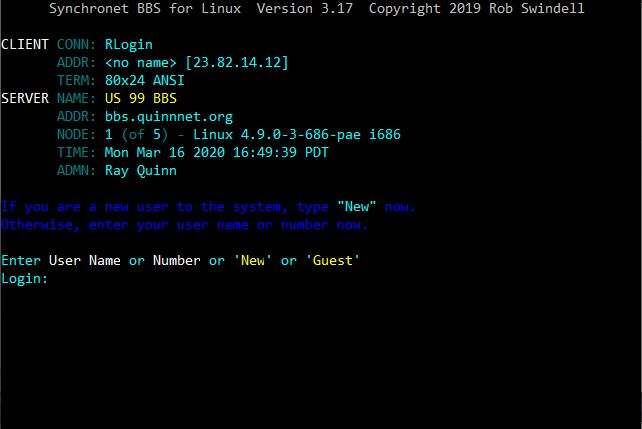Click 'User Name' words in login prompt

(85, 260)
